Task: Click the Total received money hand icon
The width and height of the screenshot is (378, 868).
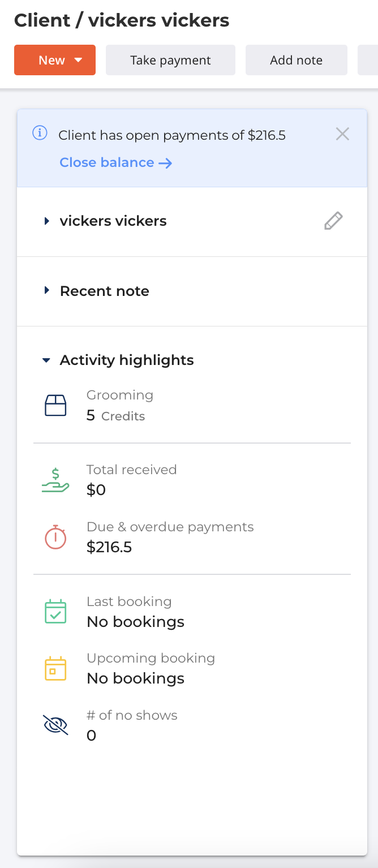Action: coord(55,480)
